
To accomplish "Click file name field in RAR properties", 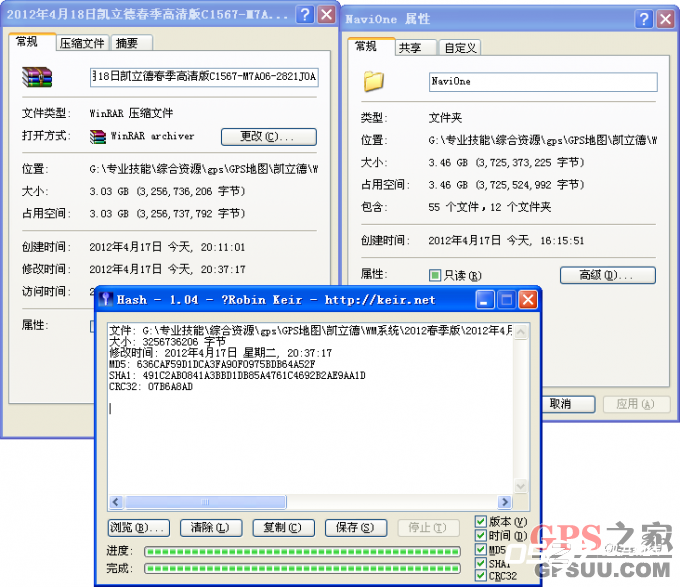I will tap(204, 77).
